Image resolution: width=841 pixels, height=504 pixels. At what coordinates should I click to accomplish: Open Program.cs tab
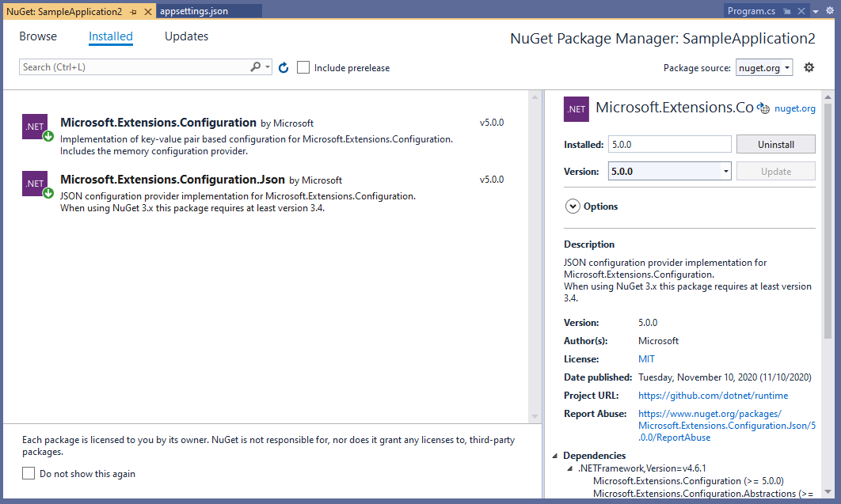click(752, 11)
